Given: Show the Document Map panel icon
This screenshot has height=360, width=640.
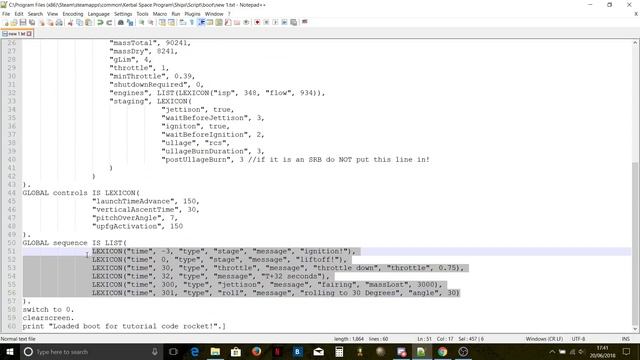Looking at the screenshot, I should tap(219, 22).
